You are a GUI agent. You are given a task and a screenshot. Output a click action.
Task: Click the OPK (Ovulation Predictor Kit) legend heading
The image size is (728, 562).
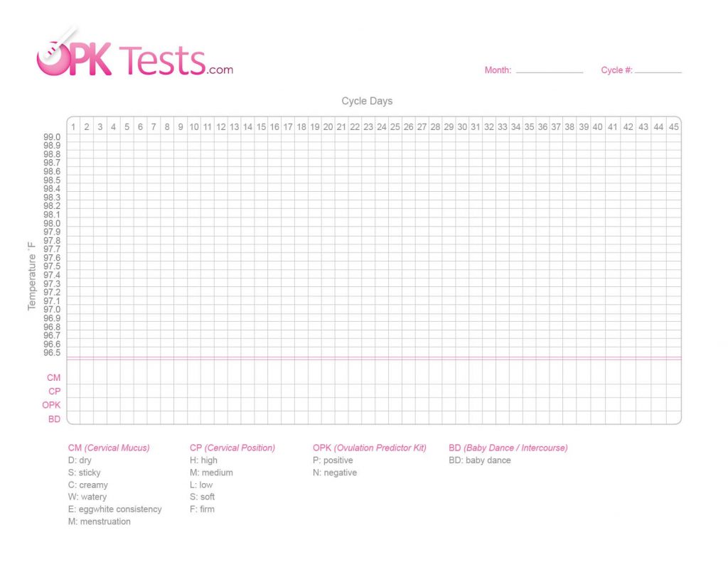369,448
